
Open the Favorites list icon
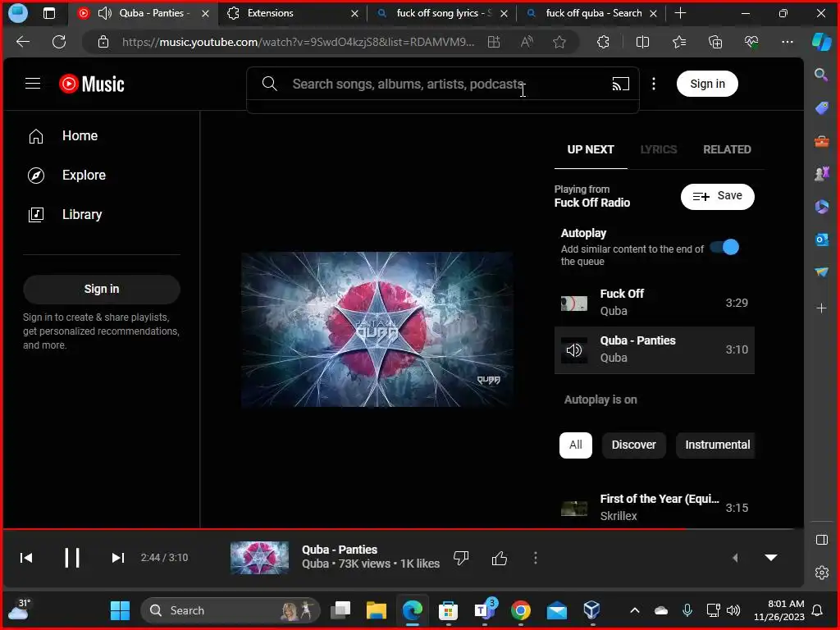point(679,42)
